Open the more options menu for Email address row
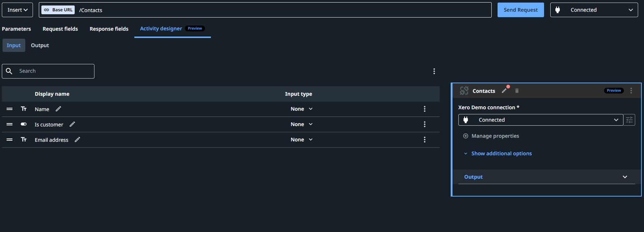 tap(425, 140)
